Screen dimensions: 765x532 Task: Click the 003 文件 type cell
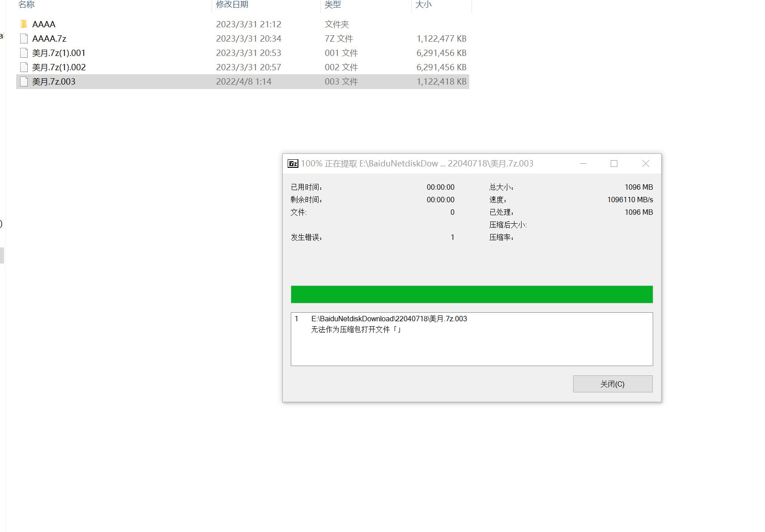tap(341, 81)
